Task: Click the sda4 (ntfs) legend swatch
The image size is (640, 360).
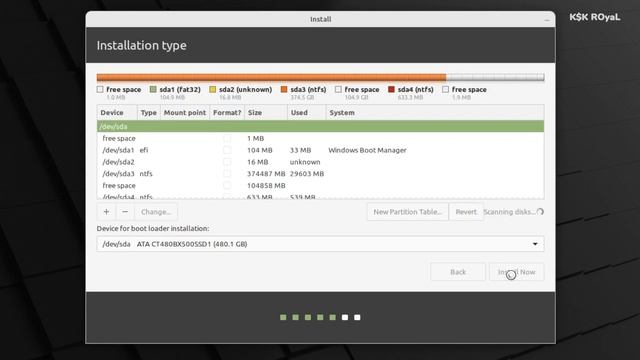Action: point(391,89)
